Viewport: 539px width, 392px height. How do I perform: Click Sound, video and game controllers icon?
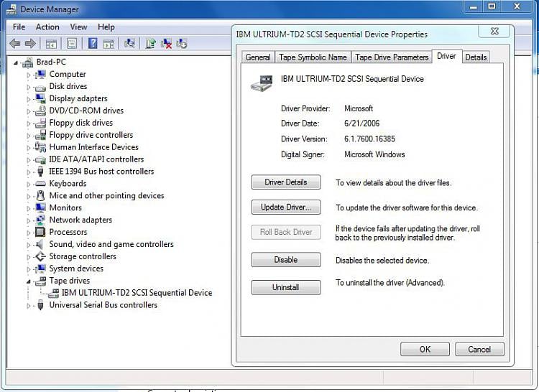click(x=40, y=244)
